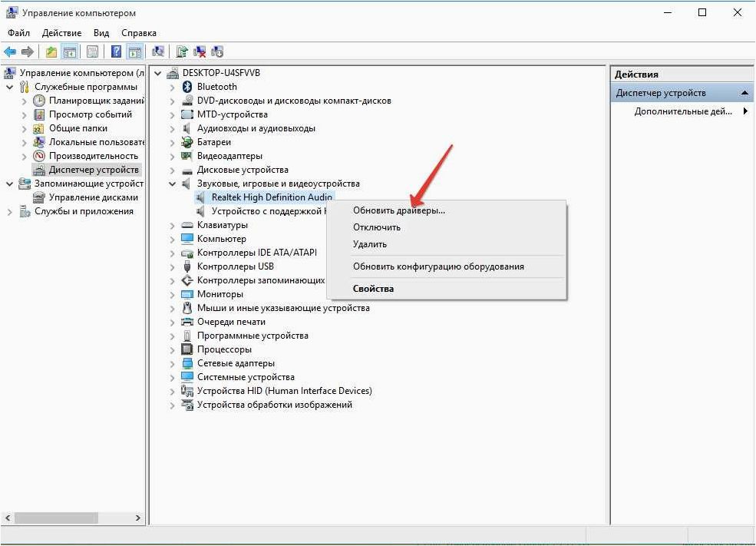Select Просмотр событий in left tree
The image size is (756, 546).
(x=90, y=114)
